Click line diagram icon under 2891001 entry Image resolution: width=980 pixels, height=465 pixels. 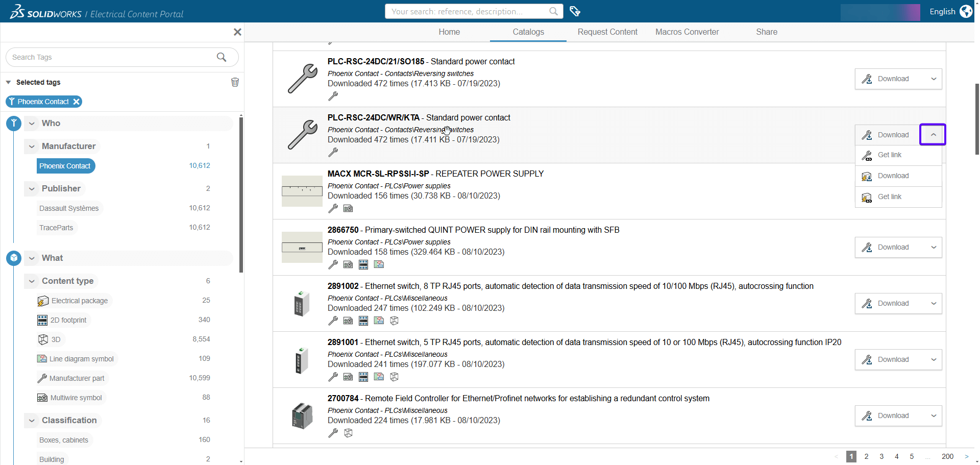(x=379, y=377)
